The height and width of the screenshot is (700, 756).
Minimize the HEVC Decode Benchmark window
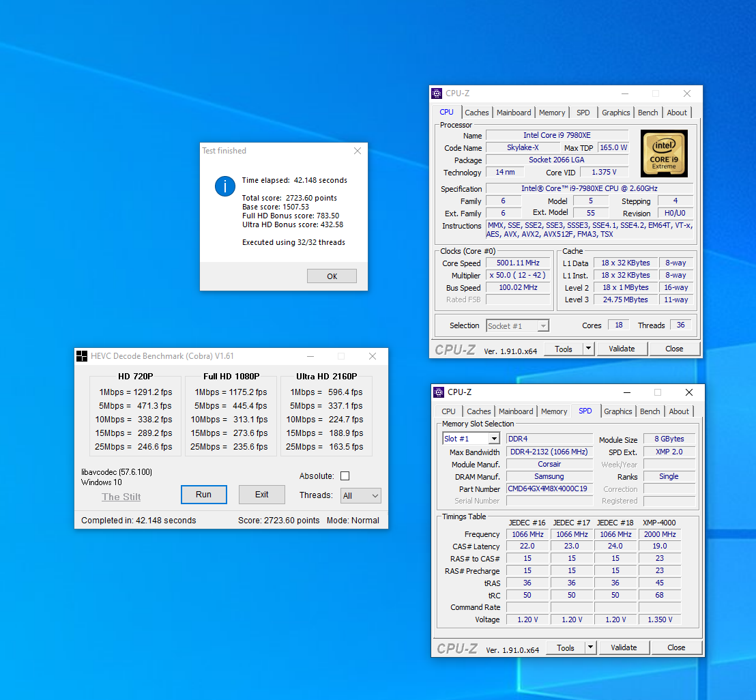pos(310,356)
